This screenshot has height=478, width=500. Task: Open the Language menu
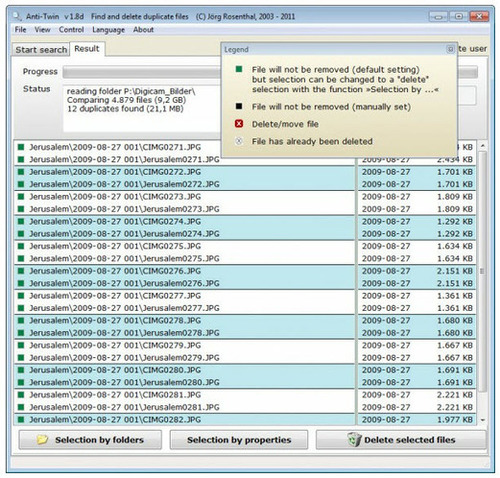coord(108,30)
